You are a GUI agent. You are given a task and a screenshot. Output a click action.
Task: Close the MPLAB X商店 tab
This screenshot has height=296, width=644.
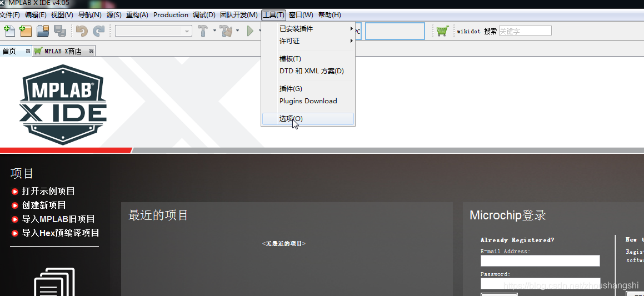pos(91,51)
